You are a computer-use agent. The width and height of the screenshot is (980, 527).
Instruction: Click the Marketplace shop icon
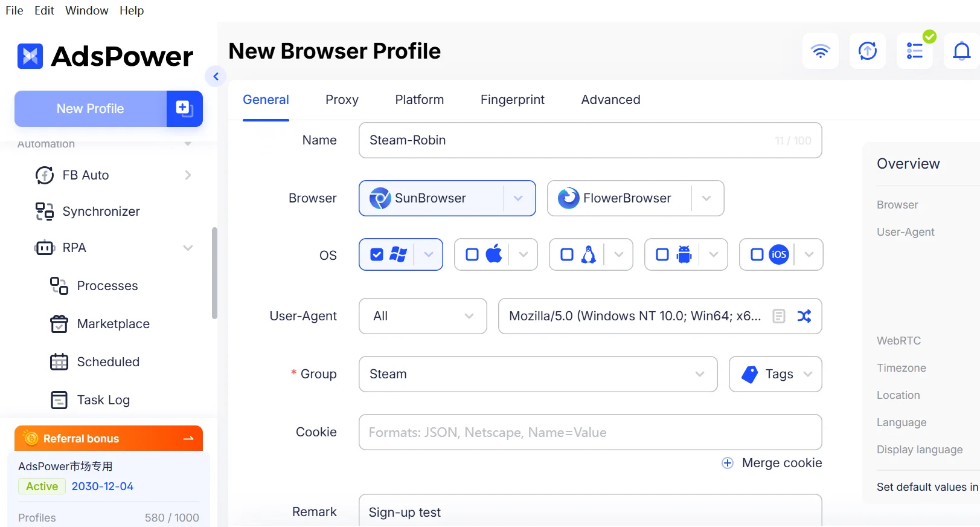click(x=59, y=324)
